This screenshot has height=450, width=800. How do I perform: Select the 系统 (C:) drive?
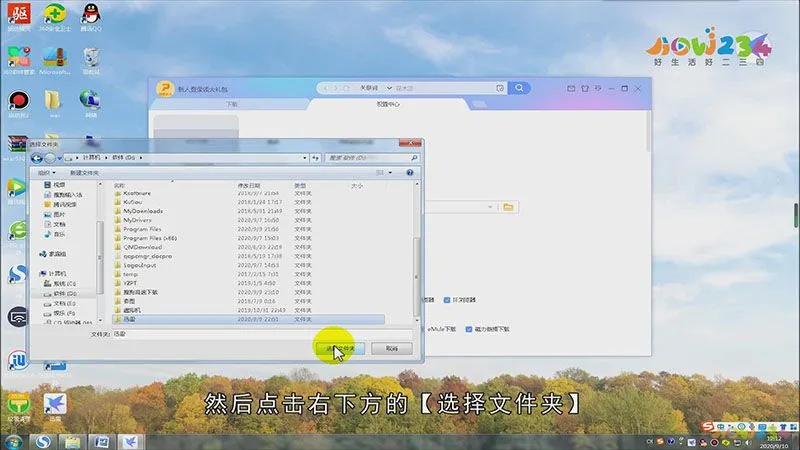click(60, 284)
